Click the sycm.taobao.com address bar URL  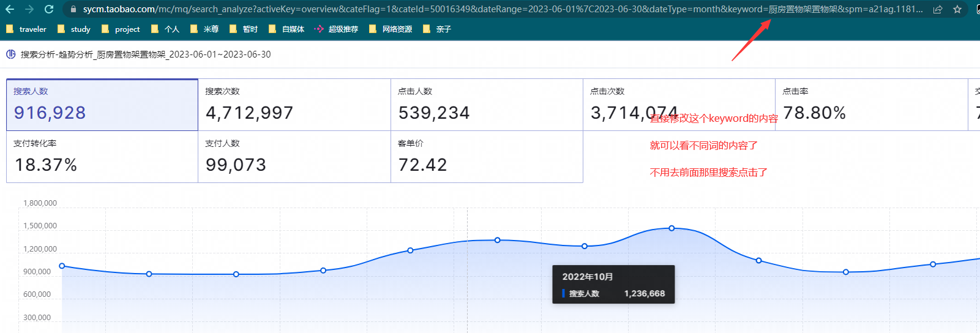[490, 9]
